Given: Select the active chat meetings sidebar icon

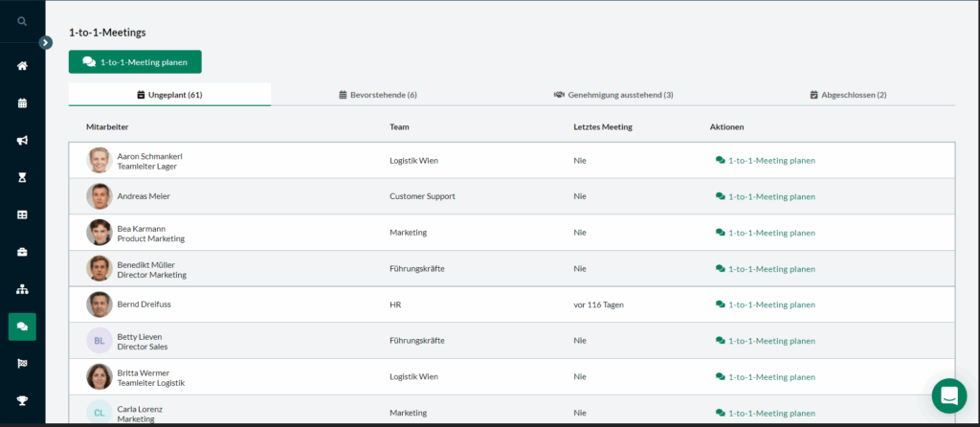Looking at the screenshot, I should pyautogui.click(x=22, y=326).
